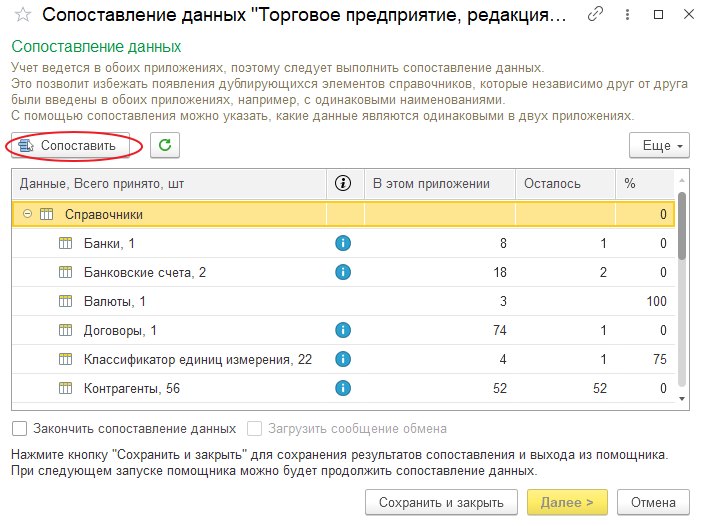Open info icon for Контрагенты row
Viewport: 704px width, 526px height.
[x=343, y=388]
